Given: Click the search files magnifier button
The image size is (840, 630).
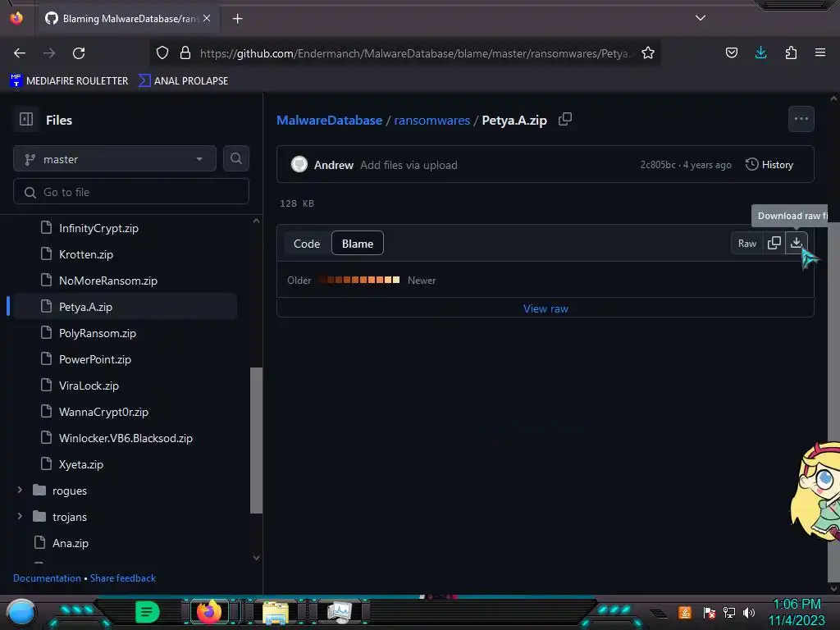Looking at the screenshot, I should [235, 158].
